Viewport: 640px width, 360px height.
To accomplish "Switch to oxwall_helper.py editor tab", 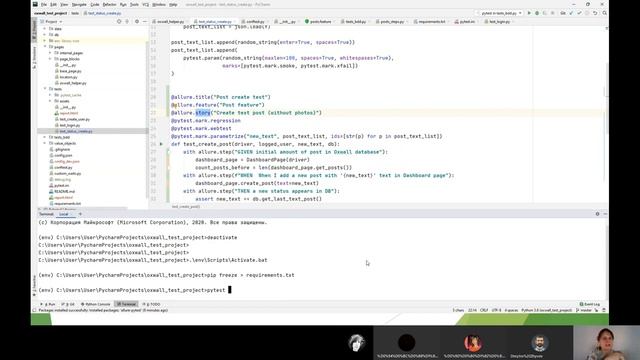I will [x=170, y=22].
